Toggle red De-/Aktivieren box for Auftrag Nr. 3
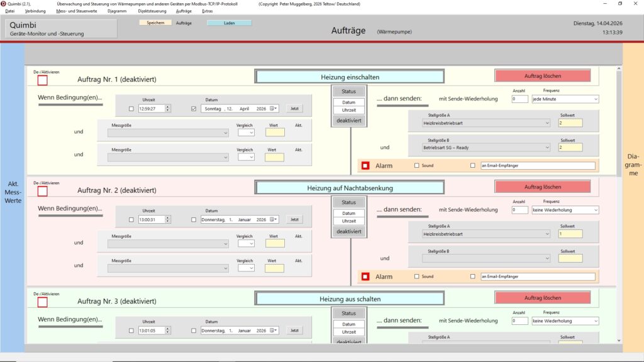 (x=42, y=302)
